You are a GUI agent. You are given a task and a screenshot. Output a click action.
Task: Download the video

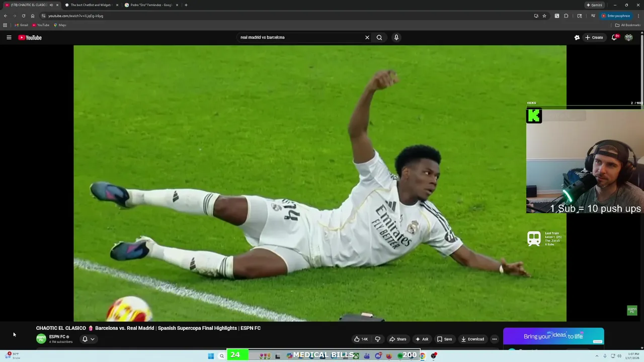(x=472, y=339)
